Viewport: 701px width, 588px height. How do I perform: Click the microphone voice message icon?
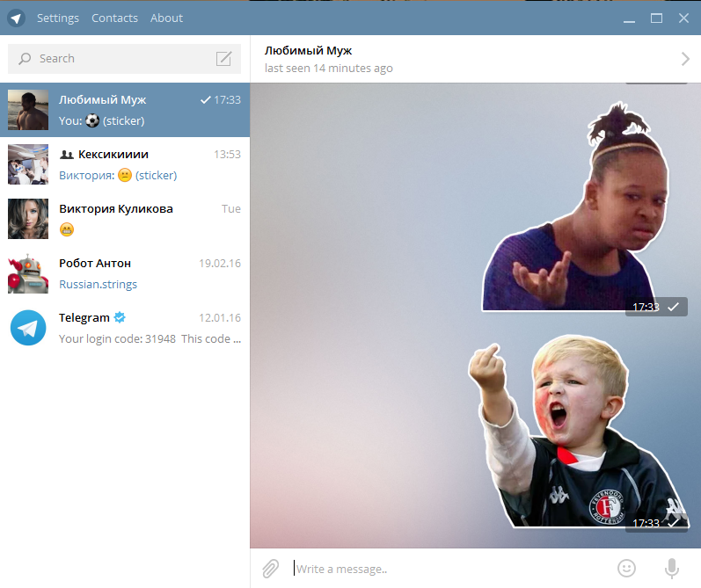click(672, 569)
